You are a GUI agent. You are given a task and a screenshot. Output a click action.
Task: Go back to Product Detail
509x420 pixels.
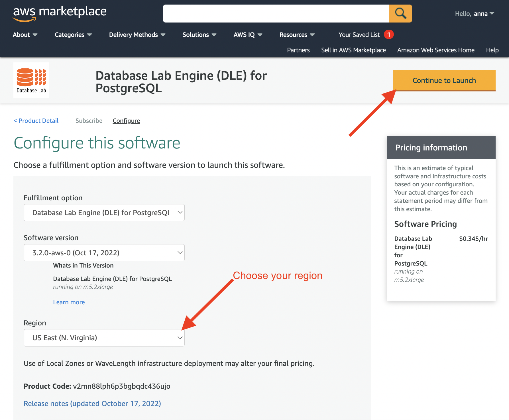click(36, 121)
